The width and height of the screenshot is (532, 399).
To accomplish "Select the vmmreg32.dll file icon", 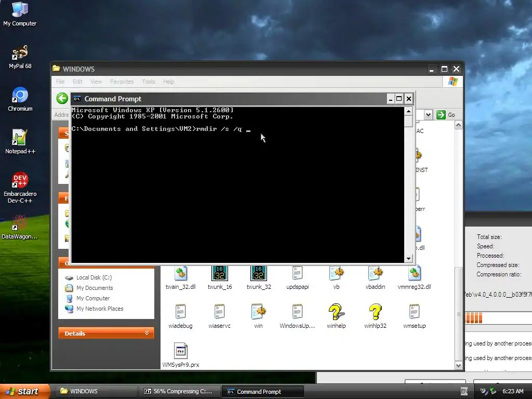I will pyautogui.click(x=414, y=278).
